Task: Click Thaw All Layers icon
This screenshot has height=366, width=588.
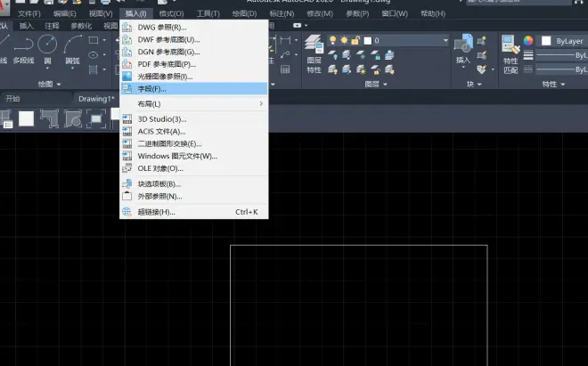Action: (361, 69)
